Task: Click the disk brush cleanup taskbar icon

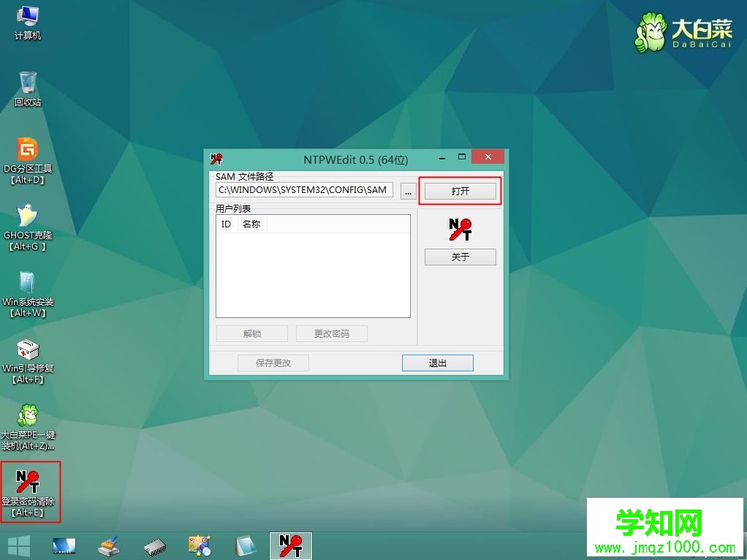Action: tap(108, 545)
